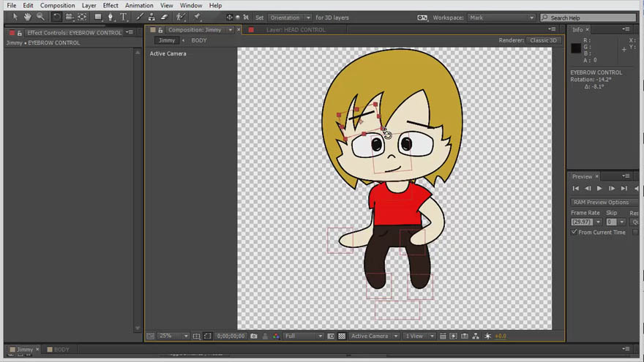Click the Jimmy breadcrumb button
Viewport: 644px width, 362px height.
click(x=167, y=40)
